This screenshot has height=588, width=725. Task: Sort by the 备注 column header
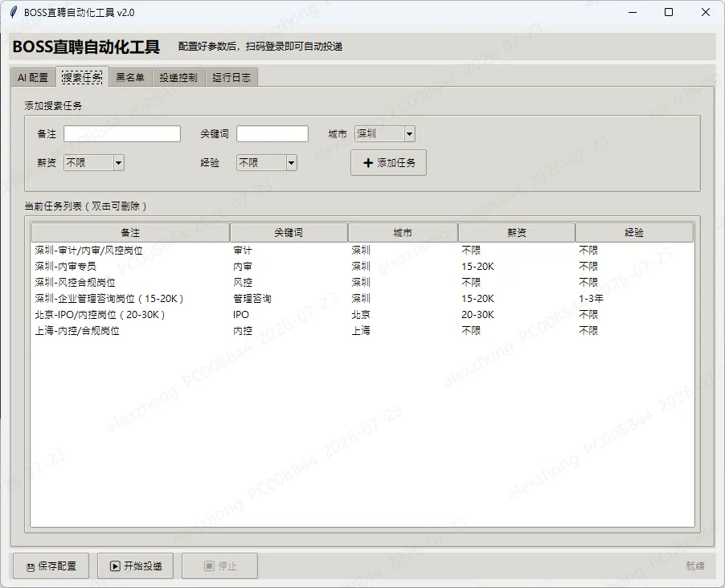point(130,232)
